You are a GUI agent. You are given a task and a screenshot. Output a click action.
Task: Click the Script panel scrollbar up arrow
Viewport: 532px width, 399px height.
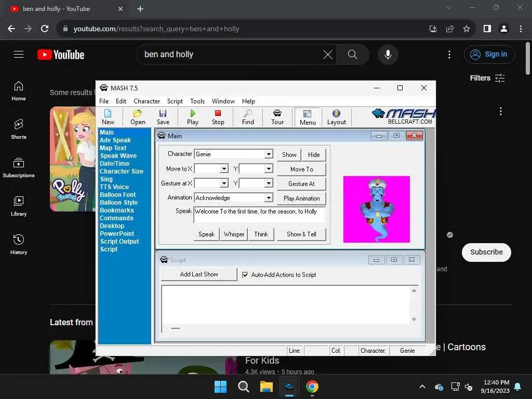[x=414, y=290]
